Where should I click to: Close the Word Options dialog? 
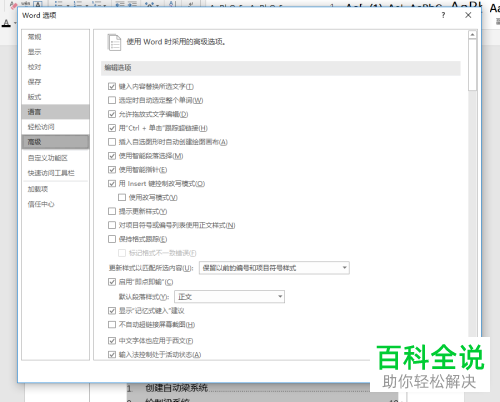[x=468, y=15]
